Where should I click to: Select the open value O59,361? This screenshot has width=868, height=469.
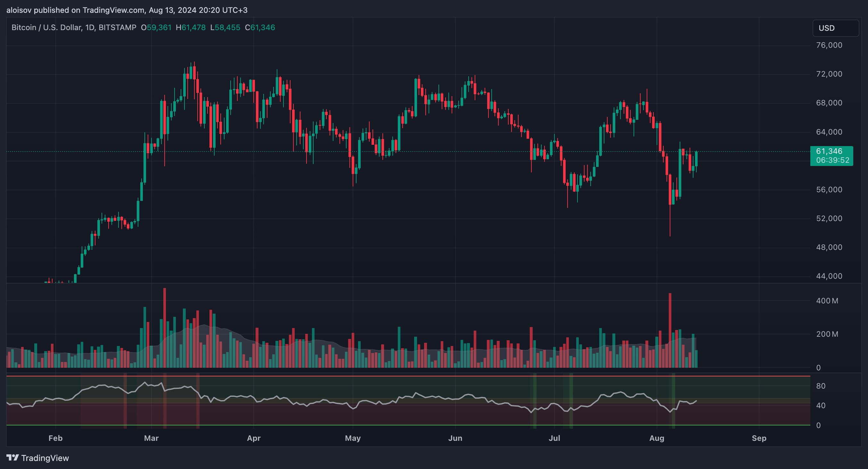tap(156, 28)
